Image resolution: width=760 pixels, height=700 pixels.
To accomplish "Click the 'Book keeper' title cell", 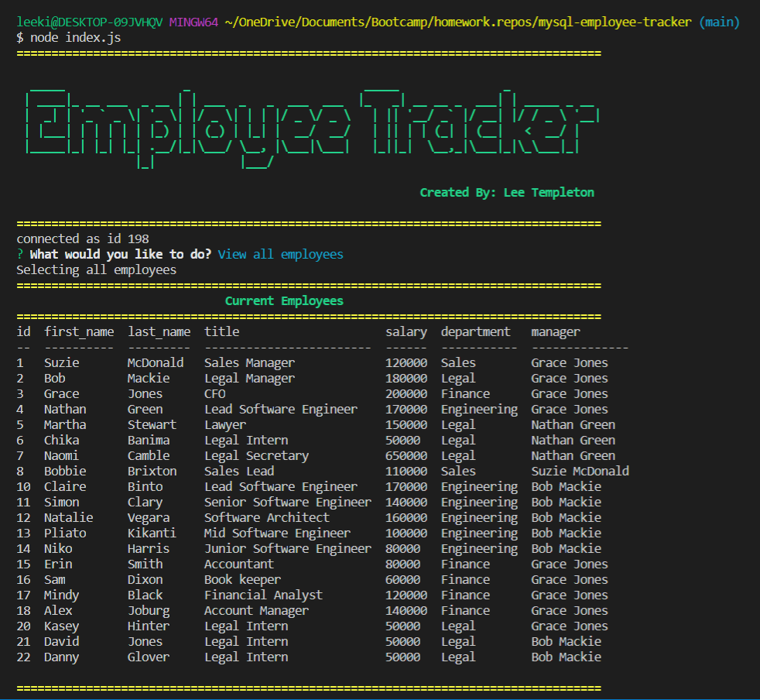I will [x=242, y=580].
